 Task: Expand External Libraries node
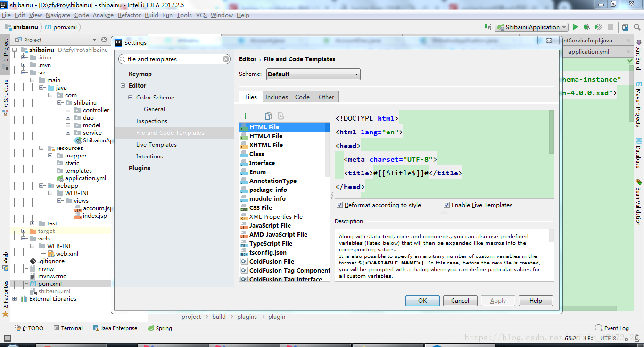tap(15, 299)
